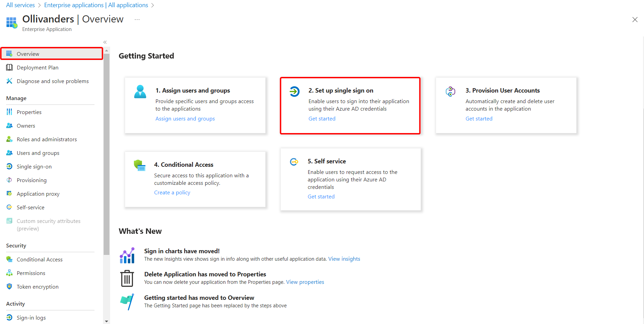Click the sign-on arrow icon on card 2
The height and width of the screenshot is (324, 644).
click(x=294, y=92)
